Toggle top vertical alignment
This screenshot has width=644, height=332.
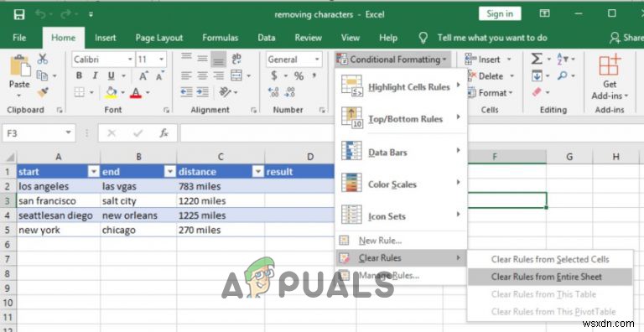pos(186,57)
